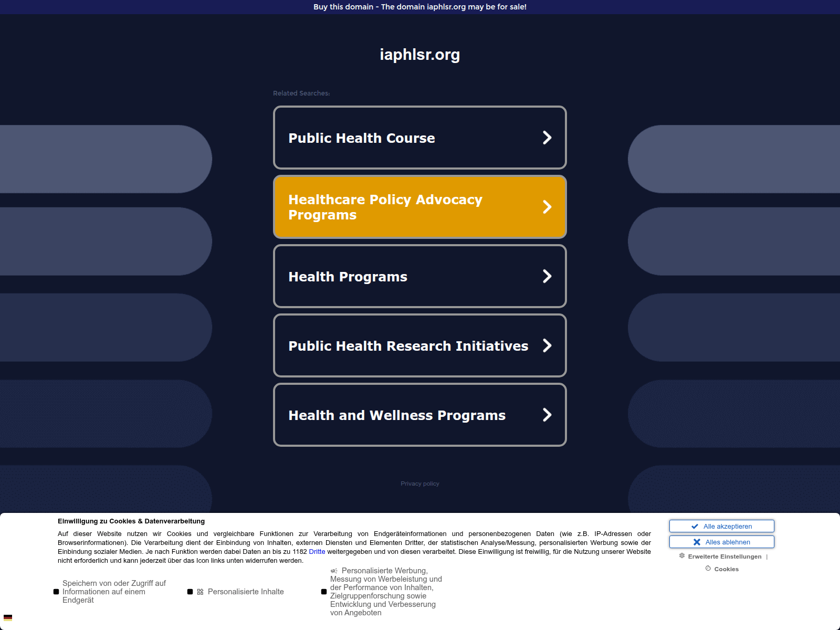Click the gear icon beside Erweiterte Einstellungen
Image resolution: width=840 pixels, height=630 pixels.
pos(682,555)
